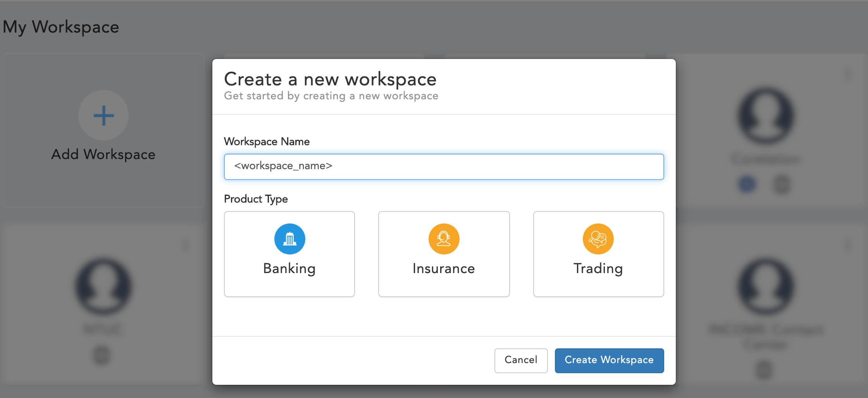868x398 pixels.
Task: Click the orange Insurance headset agent icon
Action: coord(444,239)
